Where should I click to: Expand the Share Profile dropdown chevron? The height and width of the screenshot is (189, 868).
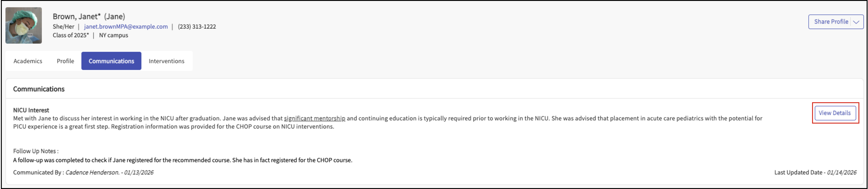point(856,22)
